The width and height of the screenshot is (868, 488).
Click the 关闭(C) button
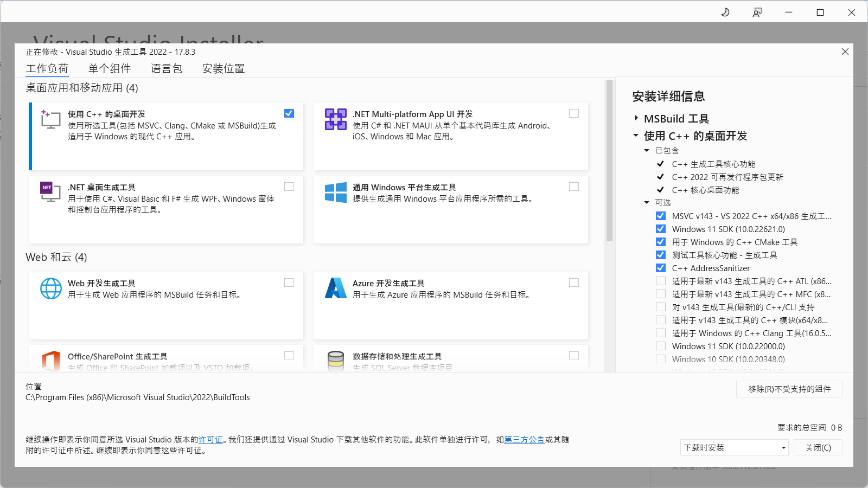818,447
